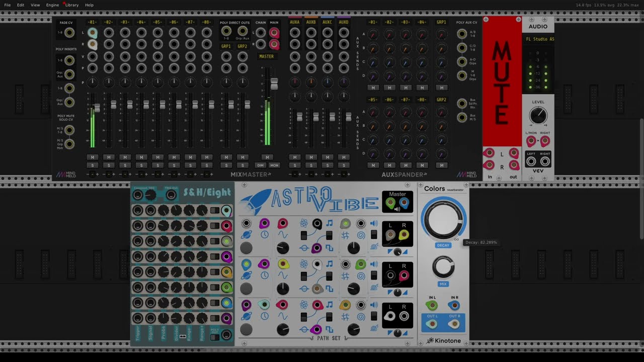The height and width of the screenshot is (362, 644).
Task: Open the File menu
Action: 8,5
